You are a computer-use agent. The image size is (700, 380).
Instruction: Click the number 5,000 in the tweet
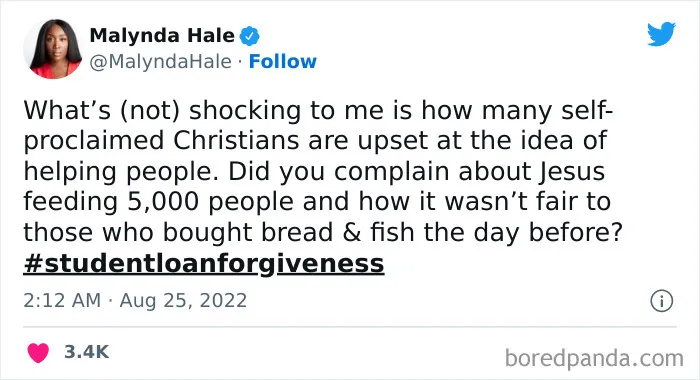(x=163, y=202)
